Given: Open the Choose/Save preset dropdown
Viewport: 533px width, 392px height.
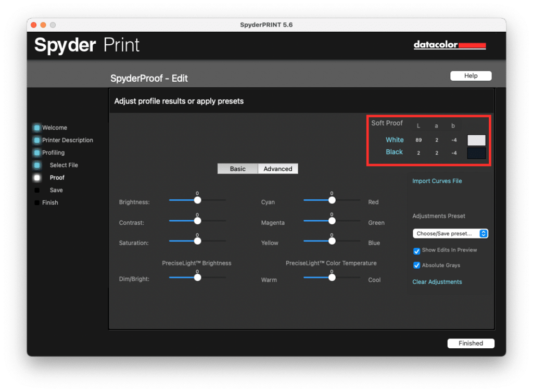Looking at the screenshot, I should 450,234.
